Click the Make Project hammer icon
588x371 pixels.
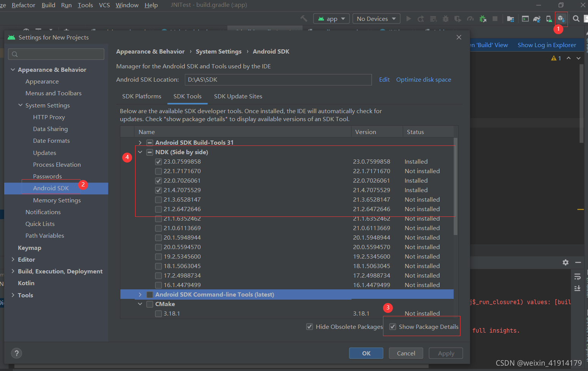304,19
